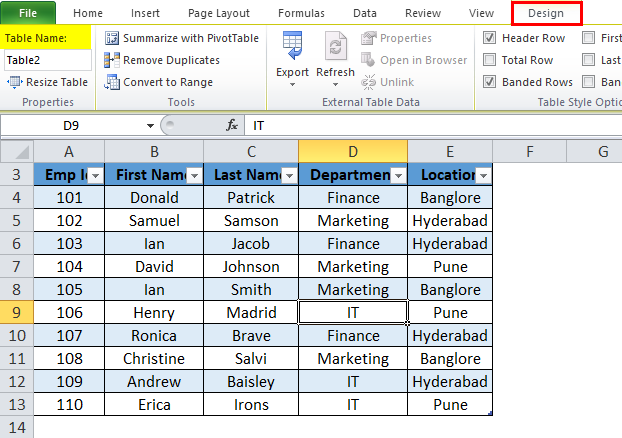Click Summarize with PivotTable icon

(x=112, y=38)
